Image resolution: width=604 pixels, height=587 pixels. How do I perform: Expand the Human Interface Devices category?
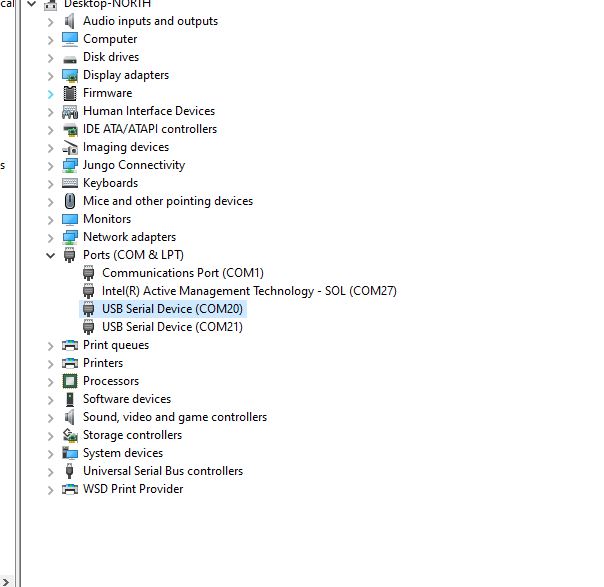pos(51,111)
